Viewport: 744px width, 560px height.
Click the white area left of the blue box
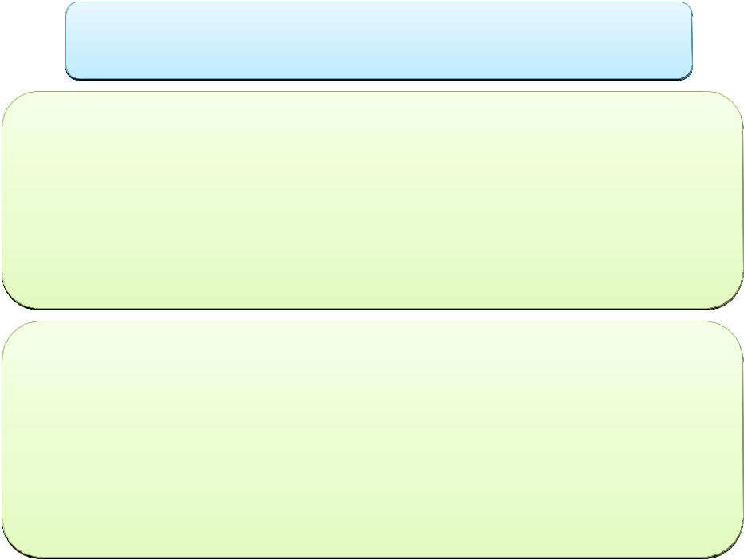(x=32, y=41)
